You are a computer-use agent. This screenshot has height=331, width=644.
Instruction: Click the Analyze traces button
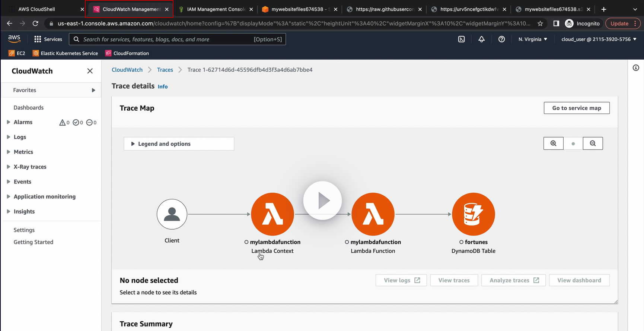[x=514, y=280]
